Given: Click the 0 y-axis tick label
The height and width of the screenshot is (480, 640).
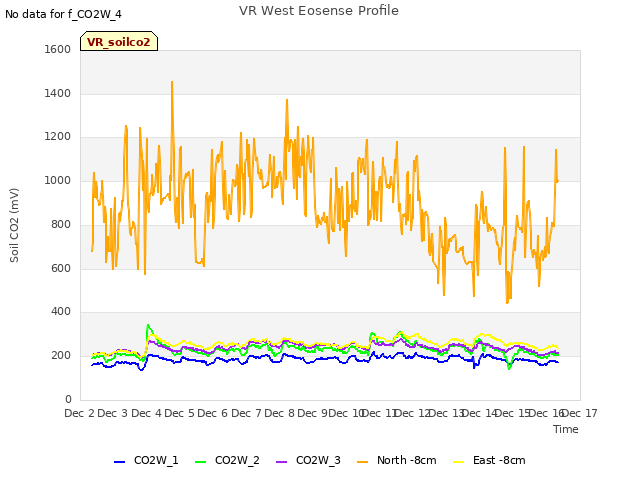Looking at the screenshot, I should pos(68,399).
